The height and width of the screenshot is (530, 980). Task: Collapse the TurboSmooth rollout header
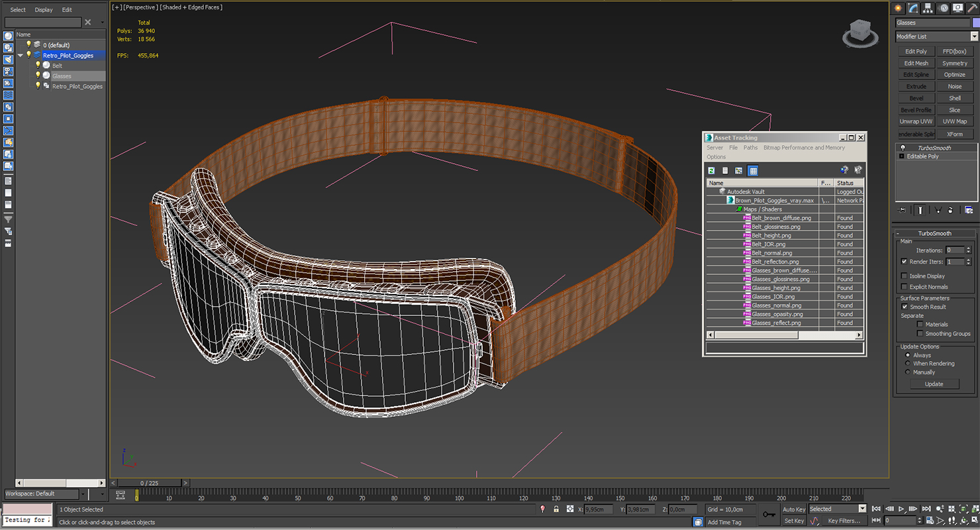934,233
